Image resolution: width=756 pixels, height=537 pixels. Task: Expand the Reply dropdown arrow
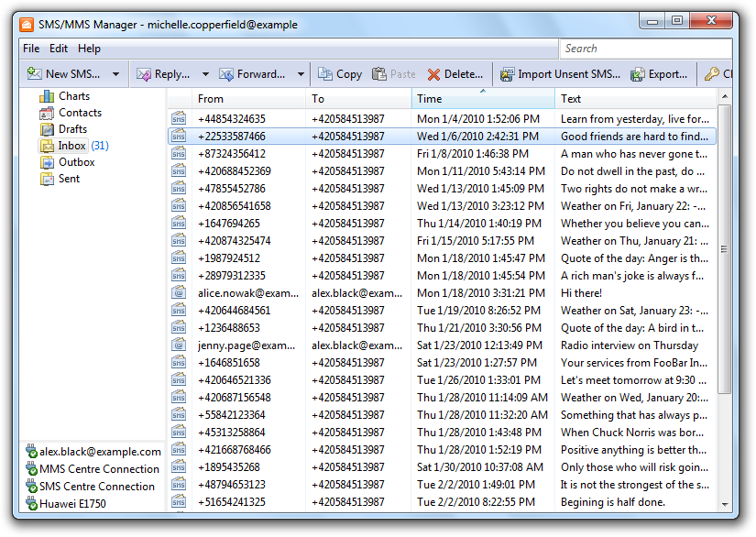(x=205, y=74)
